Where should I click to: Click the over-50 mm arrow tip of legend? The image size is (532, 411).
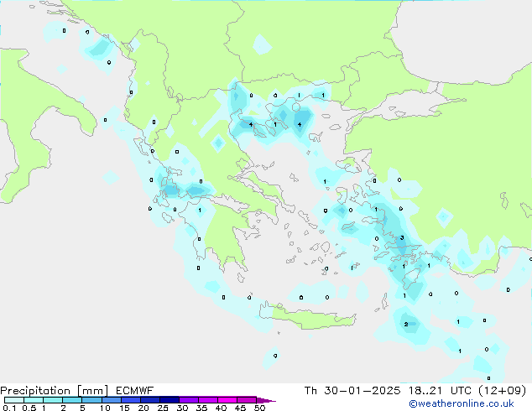pos(266,400)
